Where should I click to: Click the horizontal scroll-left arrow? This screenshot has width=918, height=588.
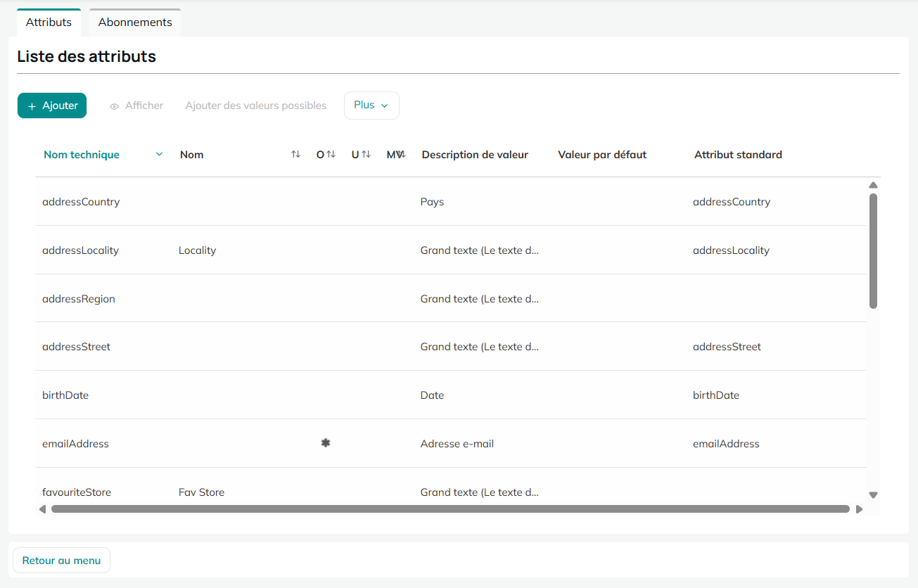click(x=42, y=509)
